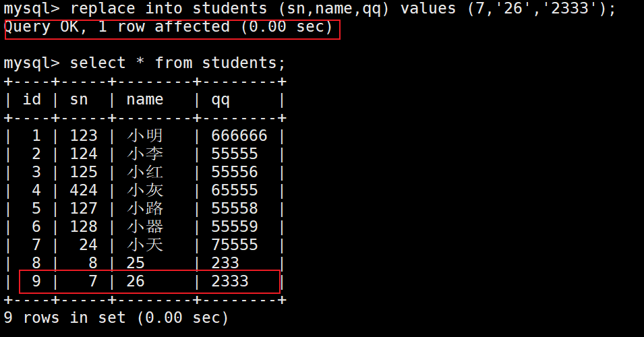Click the 'Query OK, 1 row affected' message
The width and height of the screenshot is (644, 337).
(x=168, y=27)
